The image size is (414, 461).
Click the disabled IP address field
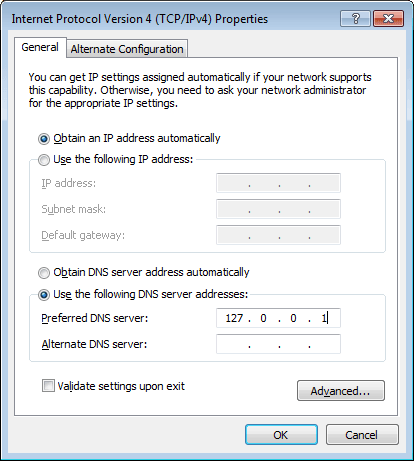point(278,183)
